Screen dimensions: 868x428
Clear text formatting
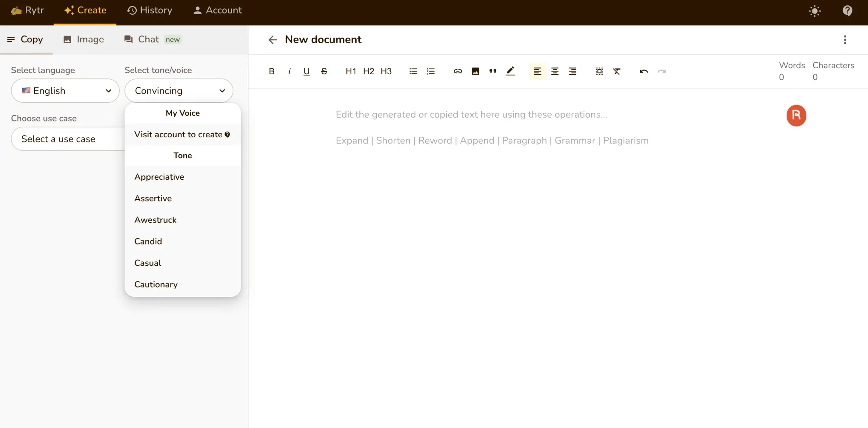(617, 71)
